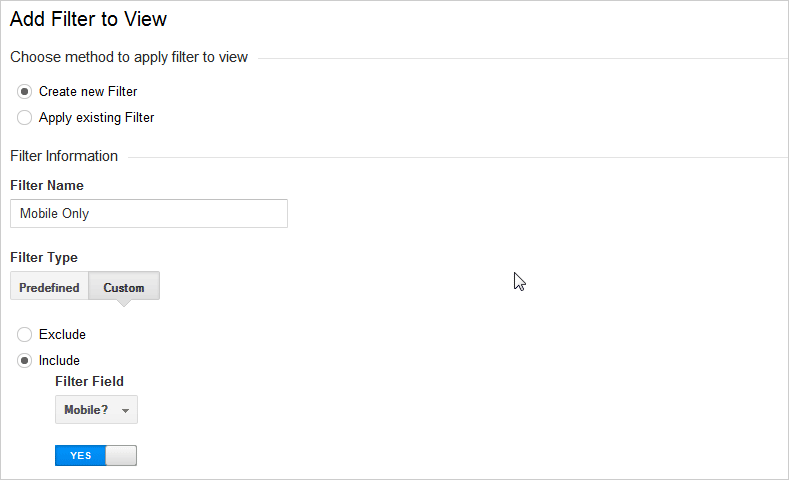The height and width of the screenshot is (480, 789).
Task: Switch to the Predefined filter type tab
Action: click(x=49, y=286)
